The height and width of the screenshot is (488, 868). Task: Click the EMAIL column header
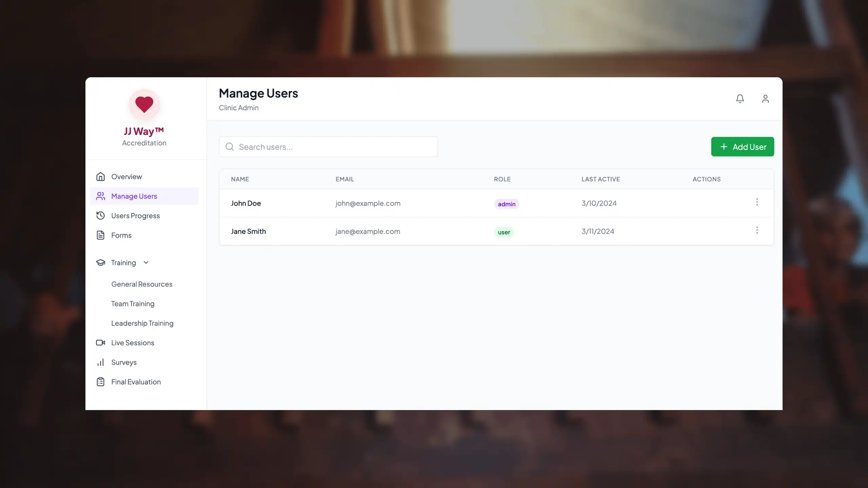click(344, 179)
